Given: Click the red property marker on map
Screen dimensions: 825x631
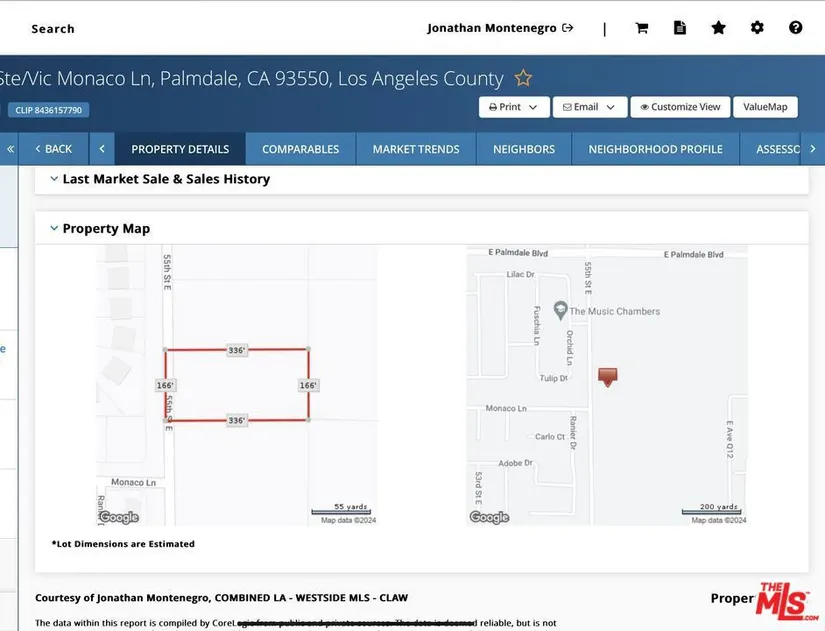Looking at the screenshot, I should pyautogui.click(x=607, y=376).
